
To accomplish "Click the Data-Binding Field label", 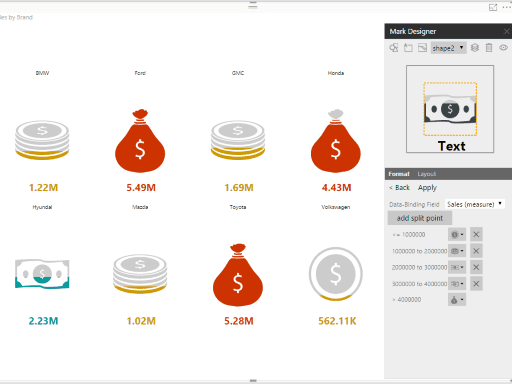I will (414, 204).
